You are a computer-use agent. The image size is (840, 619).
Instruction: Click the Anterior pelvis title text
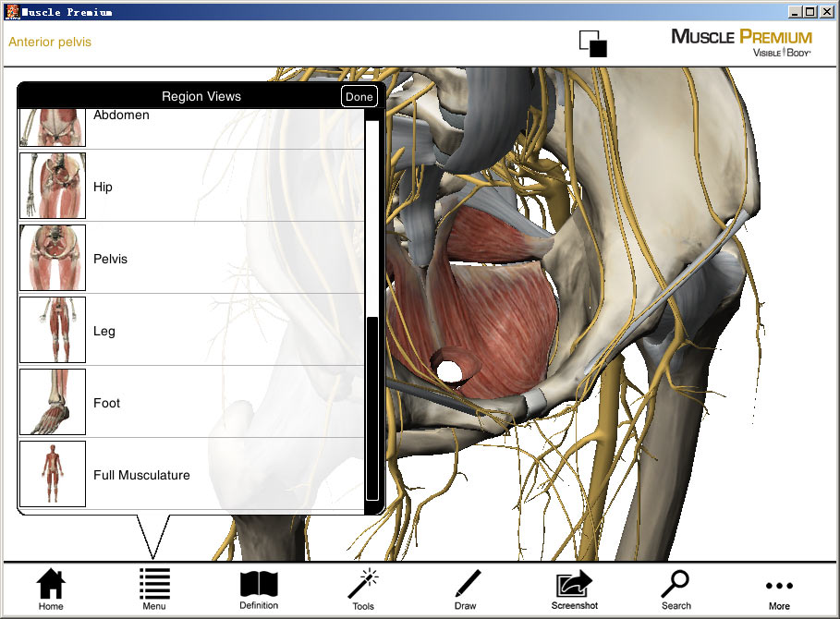pyautogui.click(x=50, y=42)
